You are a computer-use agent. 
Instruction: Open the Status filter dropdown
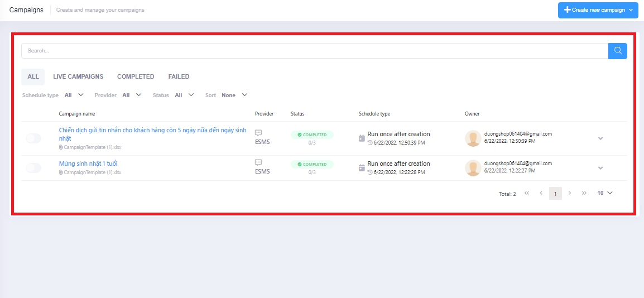184,95
